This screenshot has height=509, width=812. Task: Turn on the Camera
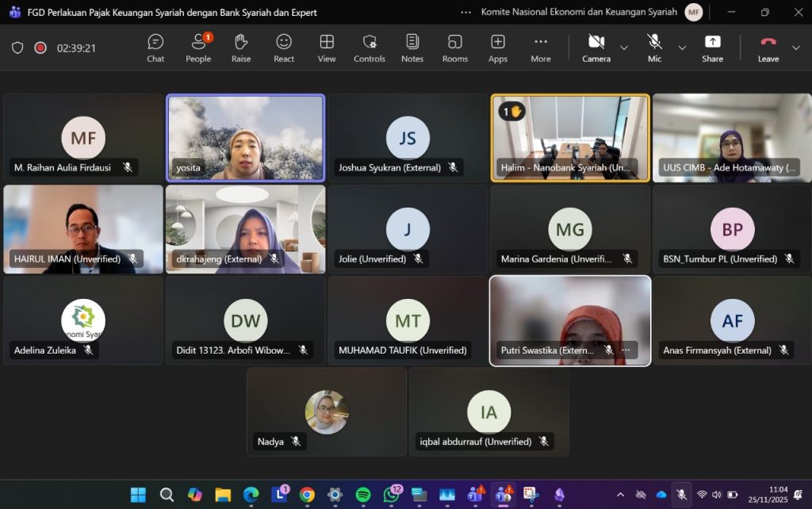point(596,48)
